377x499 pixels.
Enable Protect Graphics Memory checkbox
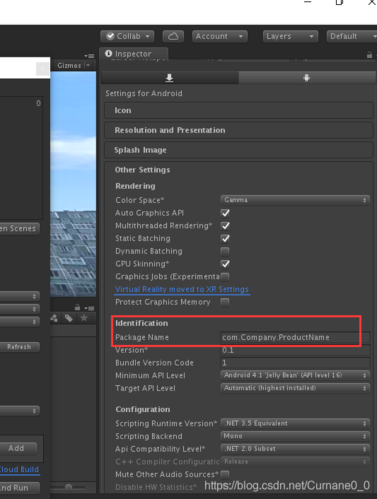225,302
